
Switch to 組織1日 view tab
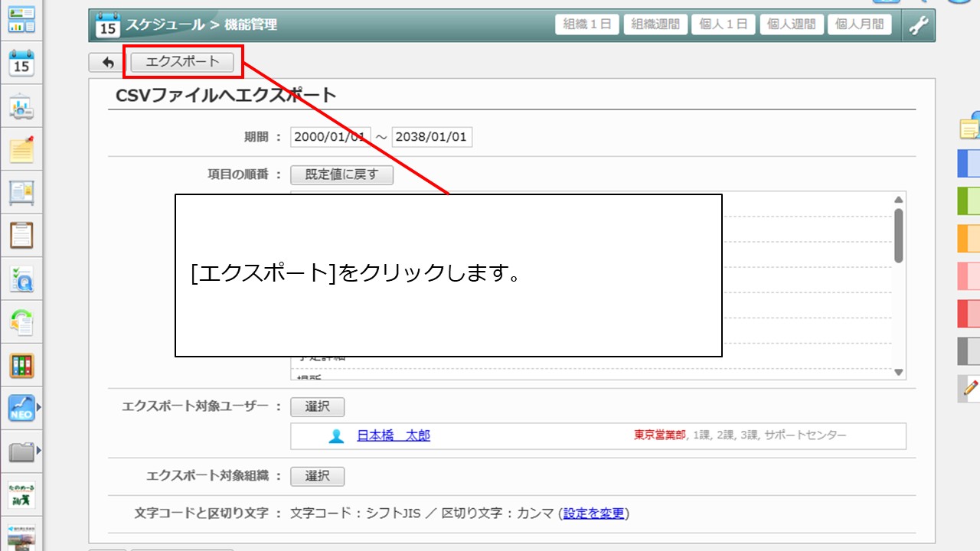point(586,24)
